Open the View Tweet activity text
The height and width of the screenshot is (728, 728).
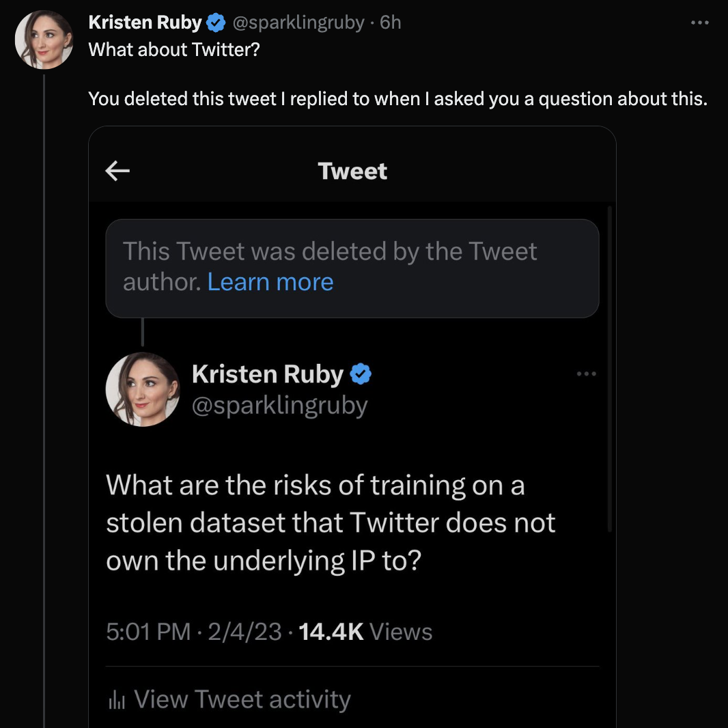(x=242, y=699)
